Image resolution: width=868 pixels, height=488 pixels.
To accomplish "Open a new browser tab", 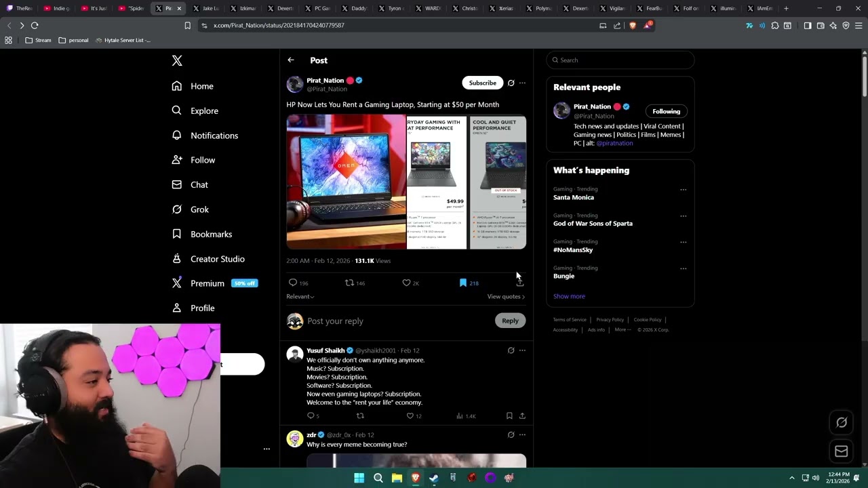I will click(786, 8).
